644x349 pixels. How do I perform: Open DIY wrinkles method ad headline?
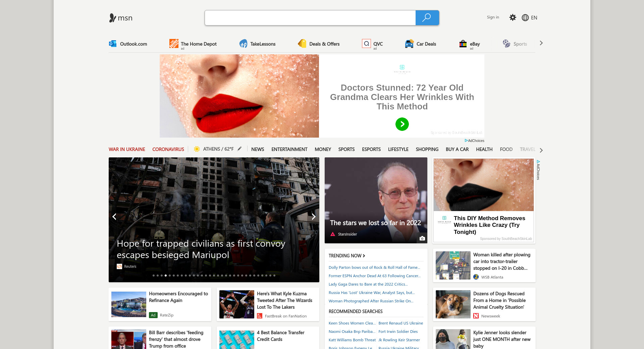(x=489, y=225)
